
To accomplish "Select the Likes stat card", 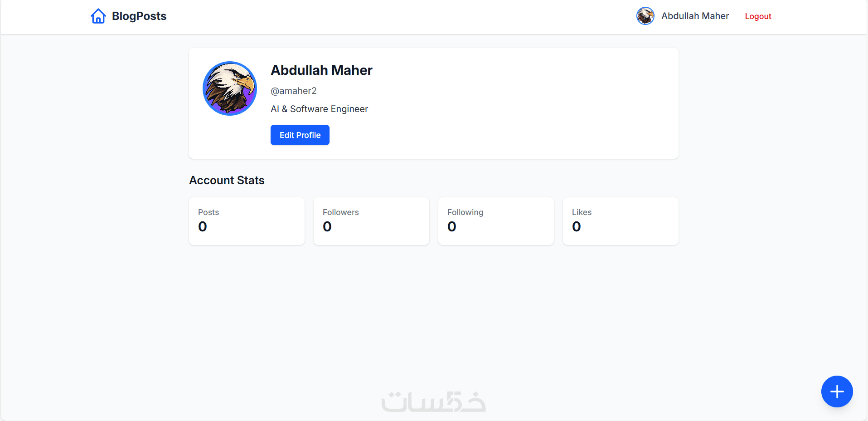I will pos(621,221).
